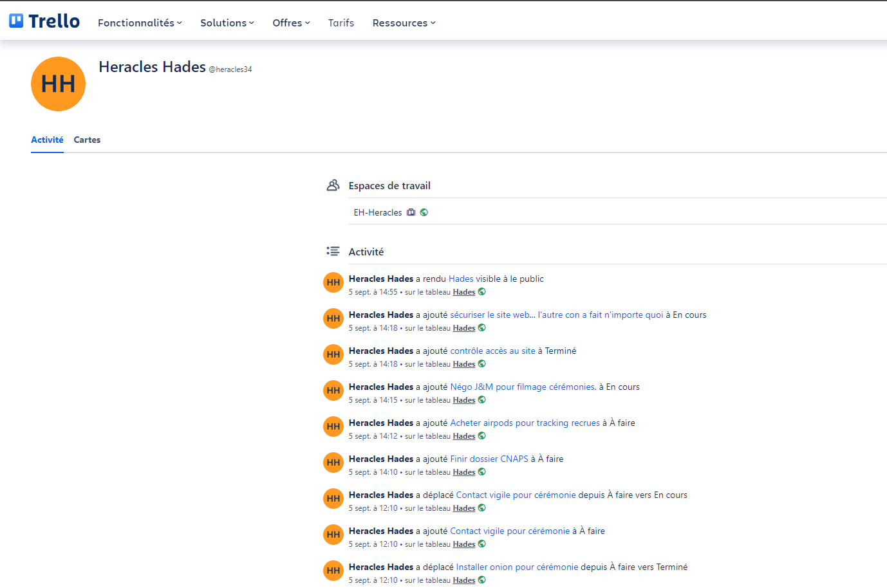The image size is (887, 588).
Task: Select the Activité tab
Action: 47,140
